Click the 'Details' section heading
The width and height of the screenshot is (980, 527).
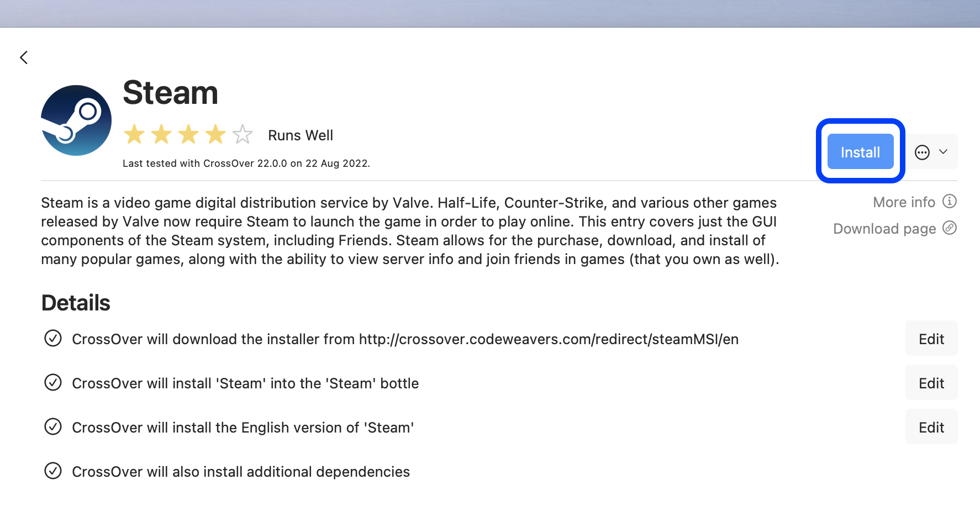(76, 303)
